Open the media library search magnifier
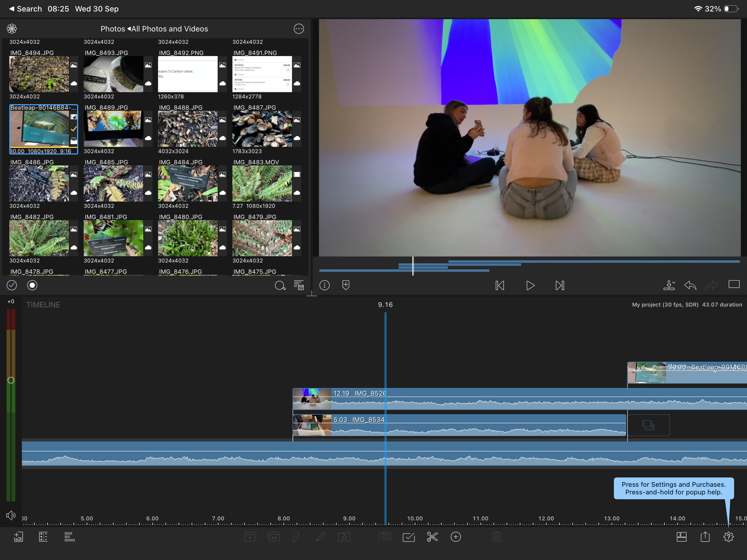The image size is (747, 560). [280, 285]
